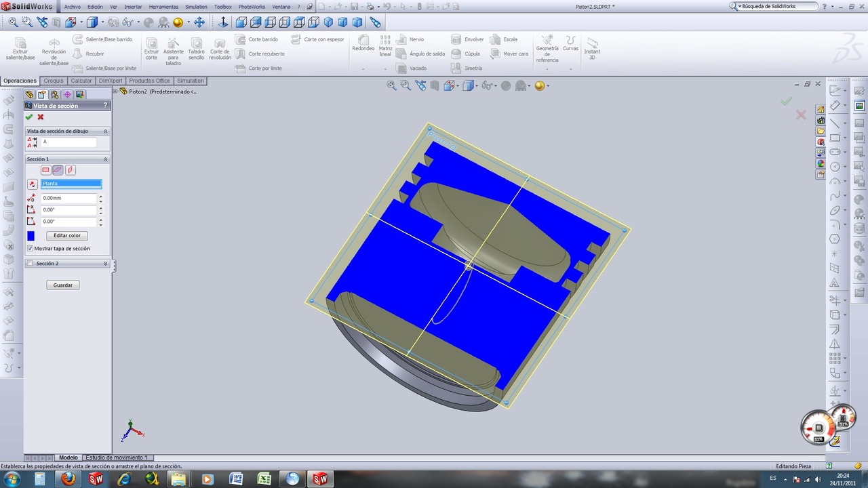The width and height of the screenshot is (868, 488).
Task: Click the Asistente para taladro tool
Action: coord(174,51)
